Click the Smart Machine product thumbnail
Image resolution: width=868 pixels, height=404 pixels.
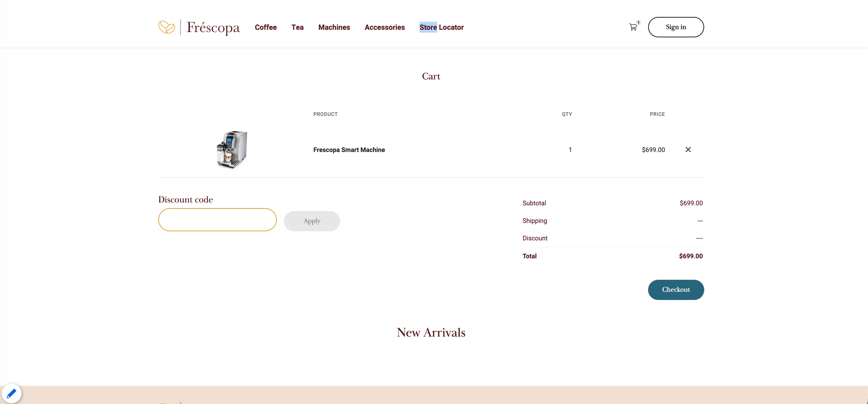pyautogui.click(x=232, y=149)
